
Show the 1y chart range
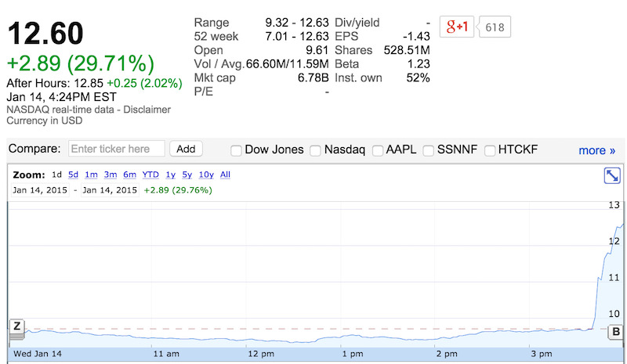[170, 175]
